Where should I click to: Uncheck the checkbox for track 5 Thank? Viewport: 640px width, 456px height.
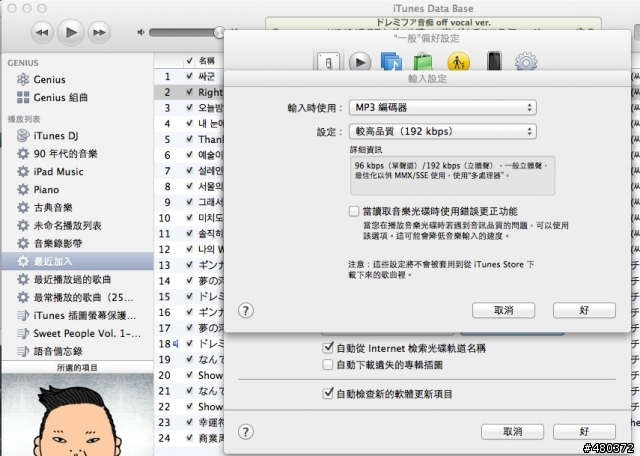(x=189, y=139)
